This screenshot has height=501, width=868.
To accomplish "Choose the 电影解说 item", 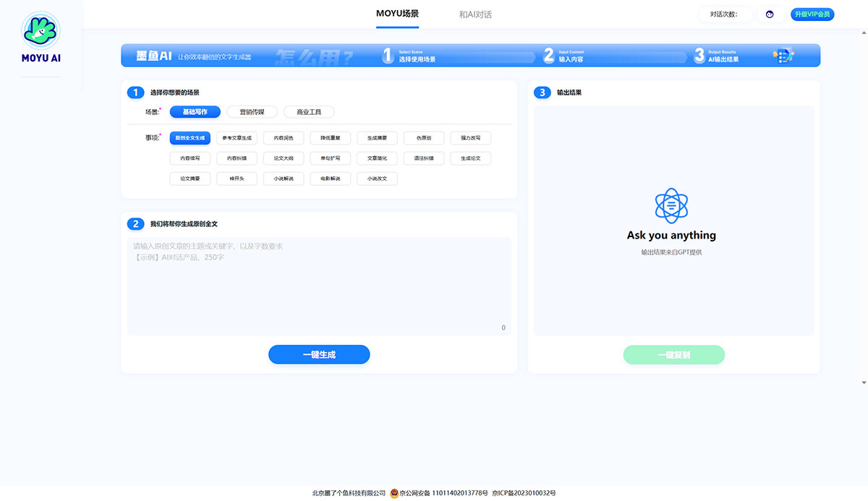I will pos(330,179).
